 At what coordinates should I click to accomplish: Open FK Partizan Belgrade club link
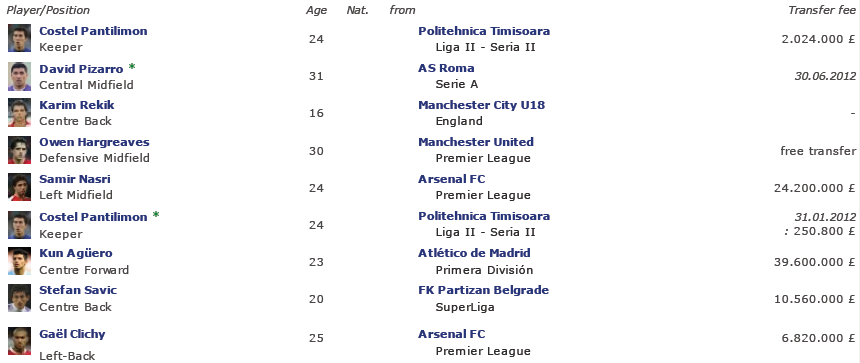[483, 290]
